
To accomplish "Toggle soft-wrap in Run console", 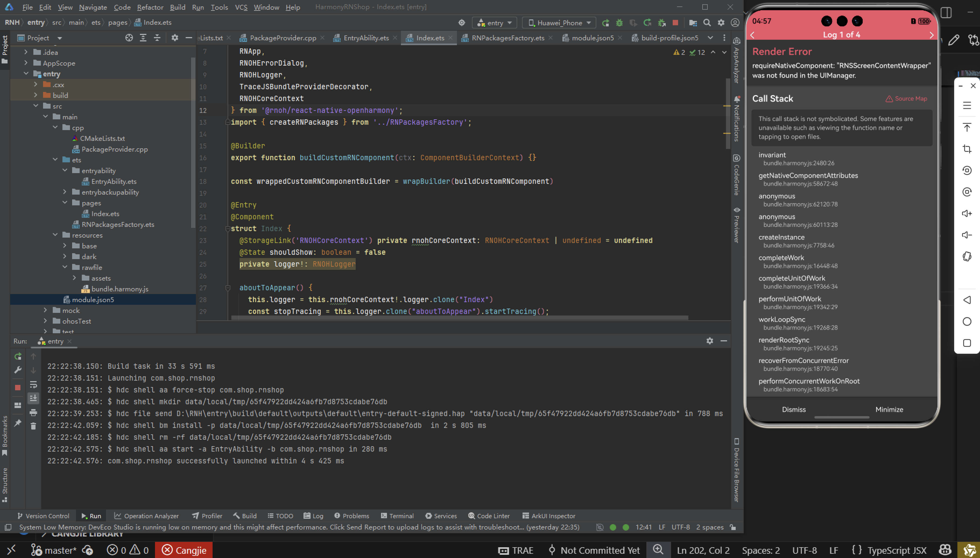I will pyautogui.click(x=33, y=384).
